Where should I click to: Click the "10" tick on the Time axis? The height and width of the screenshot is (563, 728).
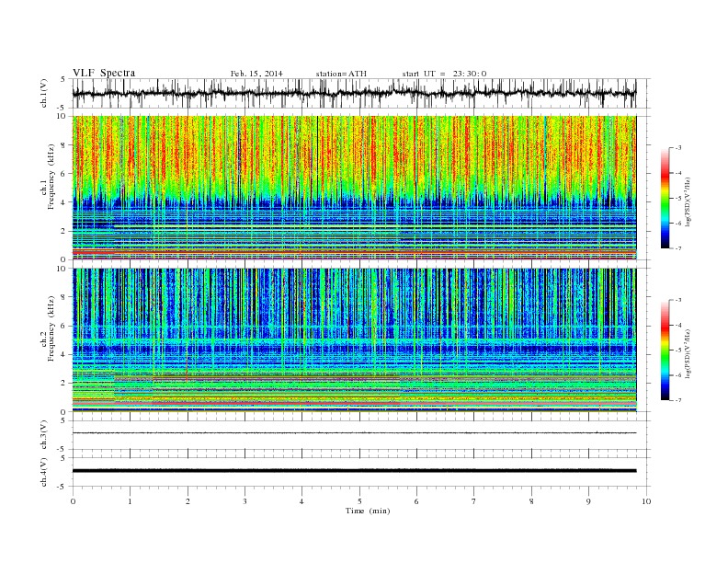646,501
